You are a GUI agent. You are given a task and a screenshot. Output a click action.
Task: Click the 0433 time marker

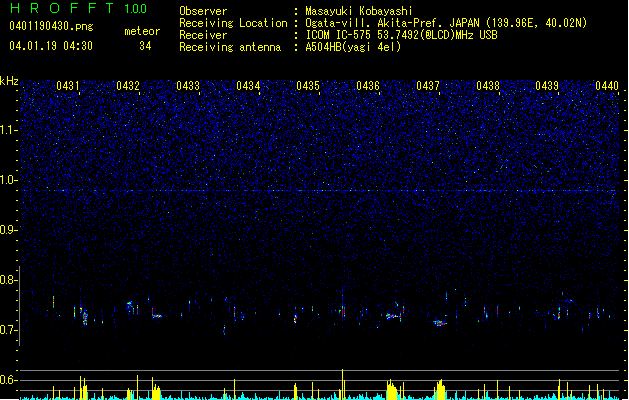pyautogui.click(x=188, y=86)
